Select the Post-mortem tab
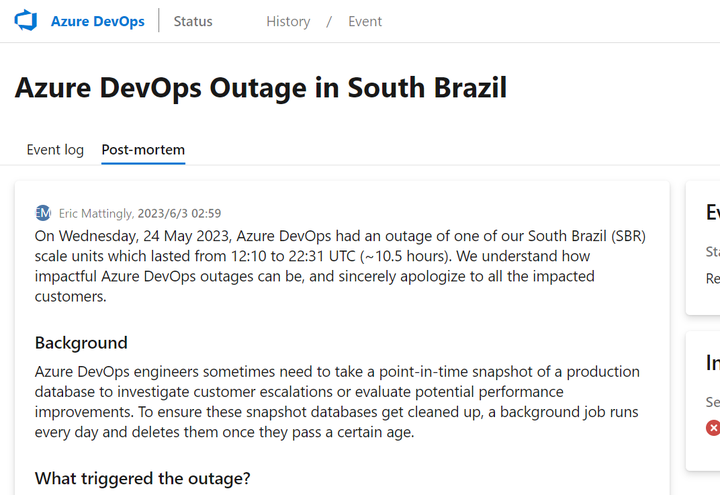Image resolution: width=720 pixels, height=495 pixels. point(143,150)
